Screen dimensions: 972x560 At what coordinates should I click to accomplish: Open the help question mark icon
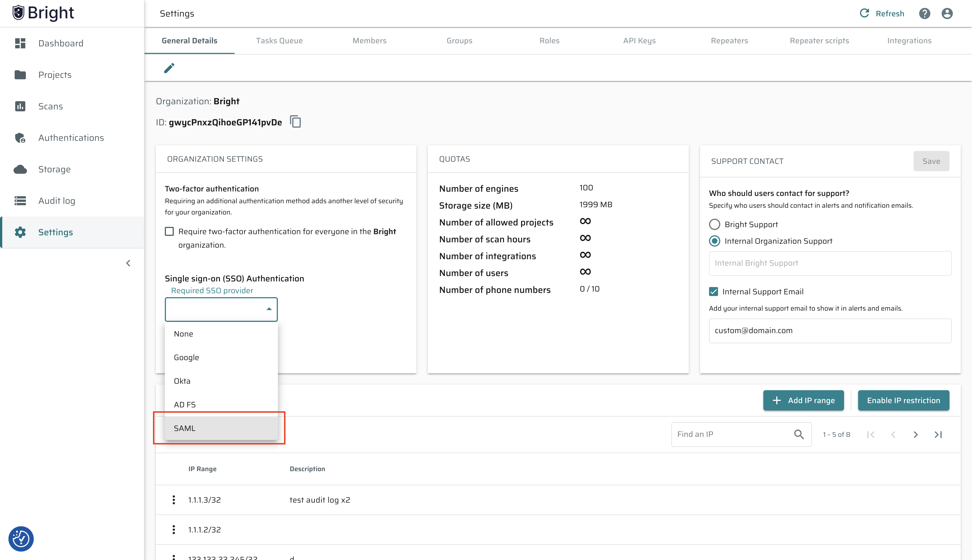click(x=924, y=13)
